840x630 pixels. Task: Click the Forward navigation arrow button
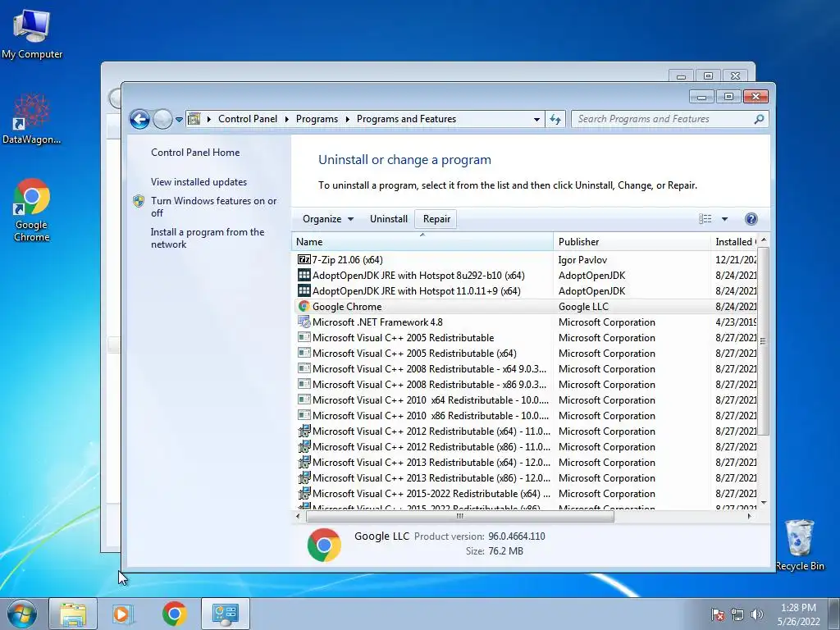tap(162, 119)
